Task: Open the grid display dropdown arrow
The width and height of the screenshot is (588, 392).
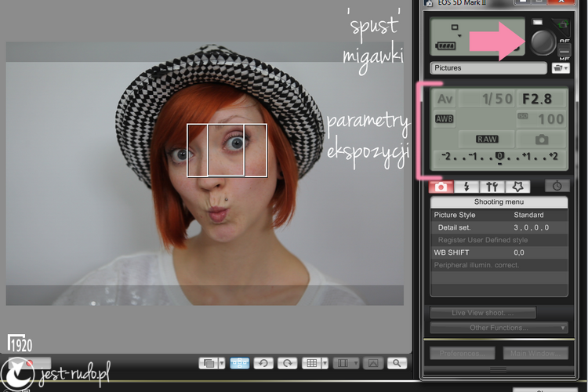Action: (325, 363)
